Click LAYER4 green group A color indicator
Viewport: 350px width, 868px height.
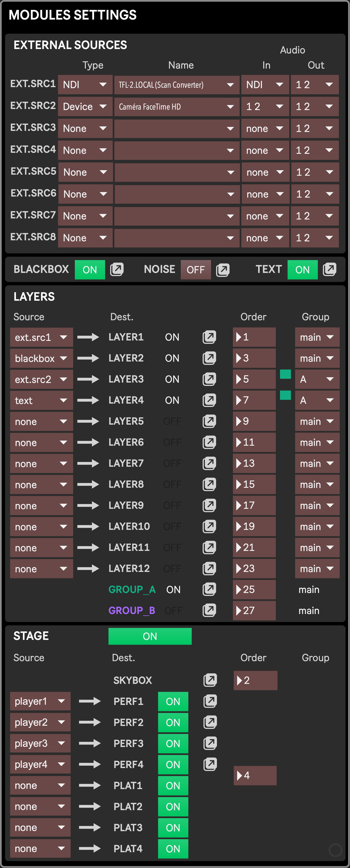click(x=285, y=395)
